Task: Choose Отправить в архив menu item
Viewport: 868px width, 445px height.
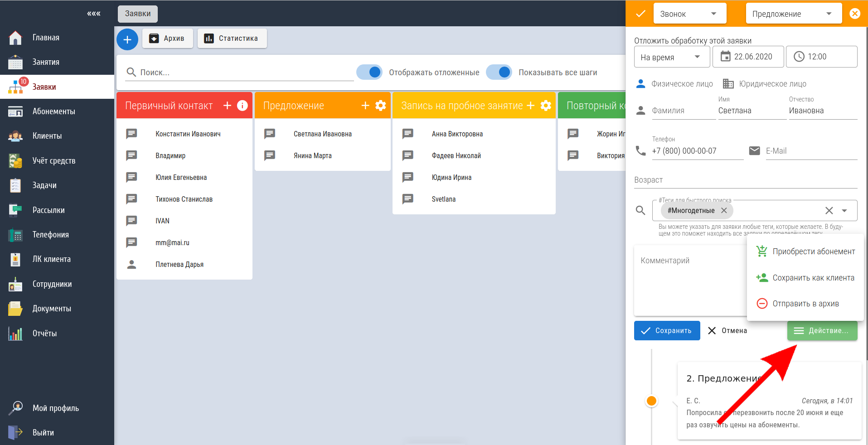Action: click(805, 304)
